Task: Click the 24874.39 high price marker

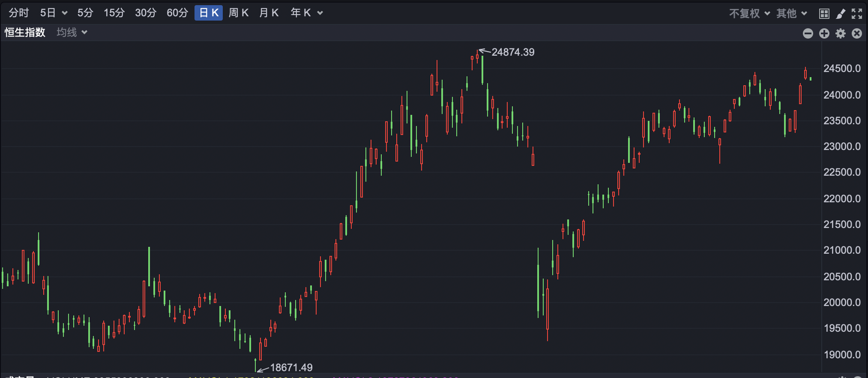Action: coord(513,52)
